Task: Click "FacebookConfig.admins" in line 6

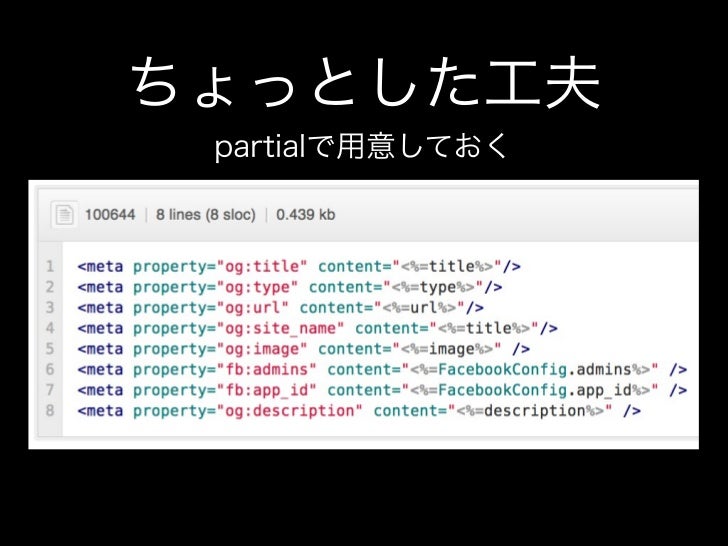Action: (534, 370)
